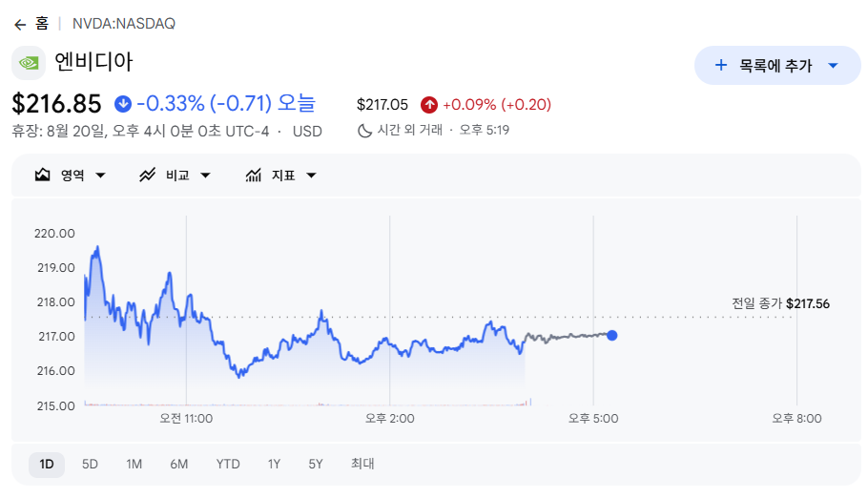Click the 218.00 y-axis label
The image size is (868, 498).
pos(56,301)
